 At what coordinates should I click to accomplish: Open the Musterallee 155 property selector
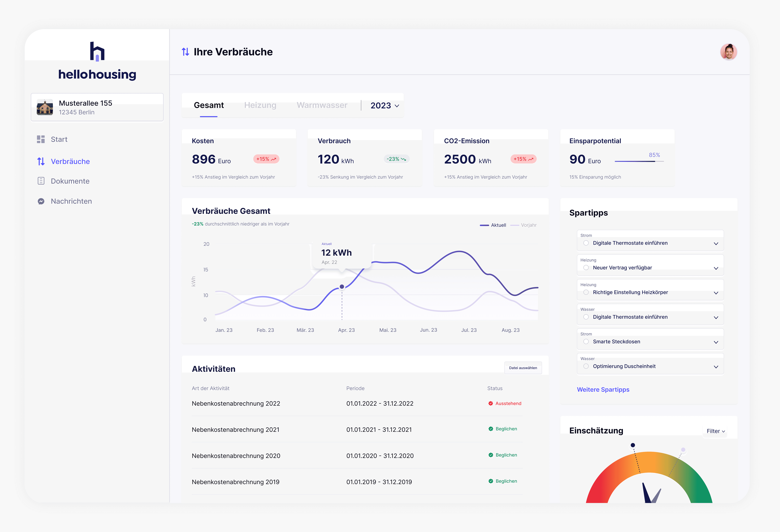(97, 107)
